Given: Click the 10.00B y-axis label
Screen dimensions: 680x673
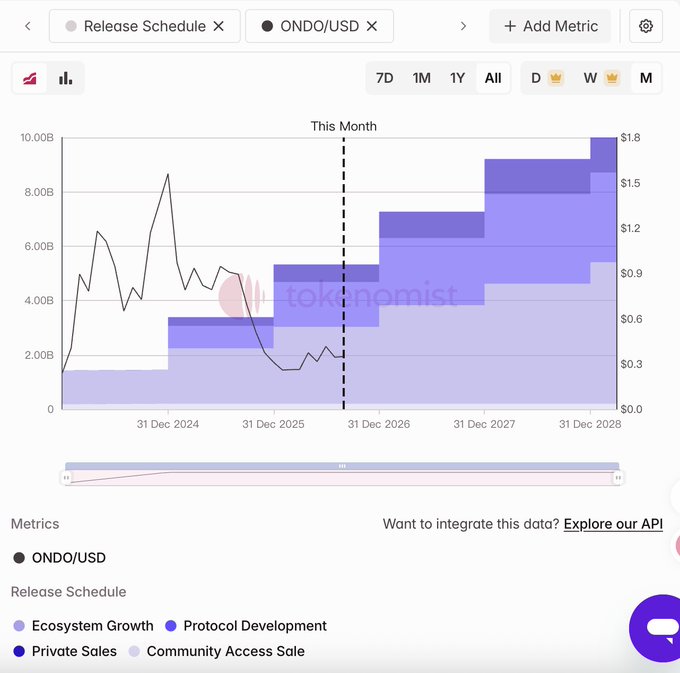Looking at the screenshot, I should tap(37, 137).
